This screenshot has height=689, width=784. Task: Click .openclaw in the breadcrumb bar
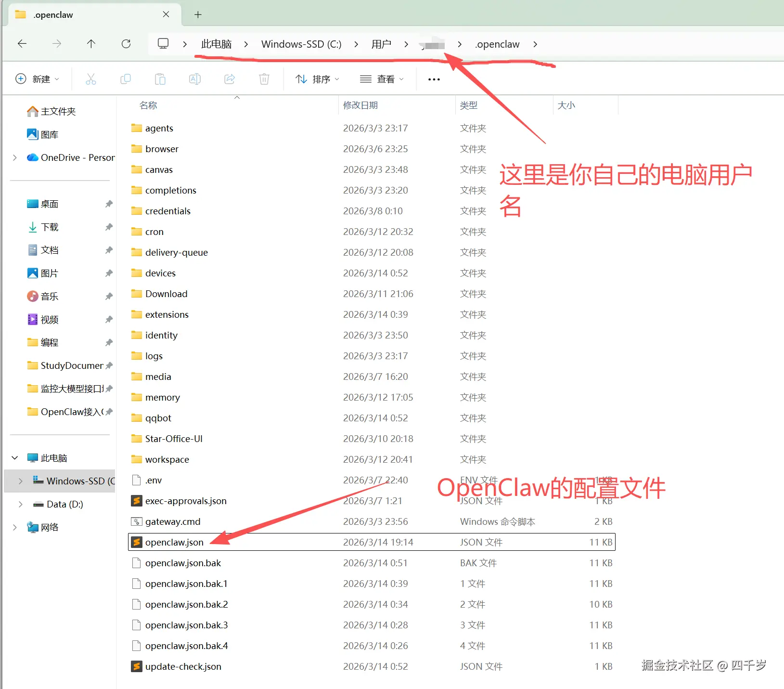[497, 44]
